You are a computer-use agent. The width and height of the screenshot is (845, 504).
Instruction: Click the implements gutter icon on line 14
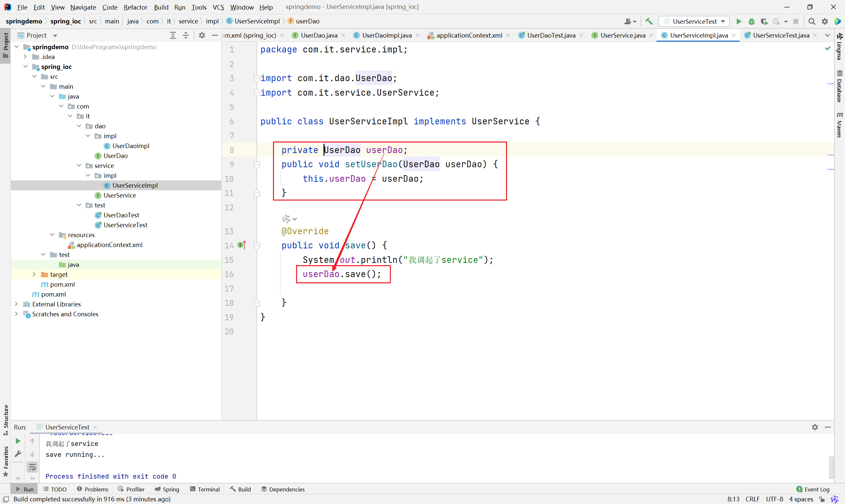point(242,245)
